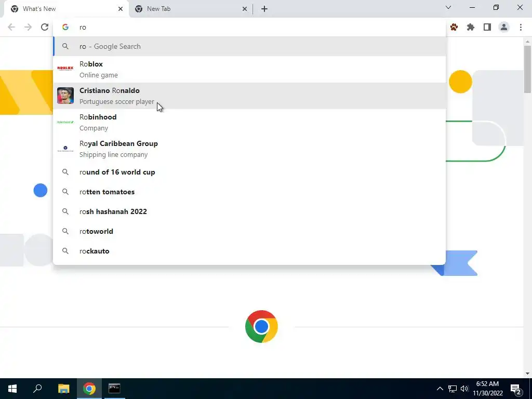Image resolution: width=532 pixels, height=399 pixels.
Task: Toggle the side panel icon
Action: tap(487, 27)
